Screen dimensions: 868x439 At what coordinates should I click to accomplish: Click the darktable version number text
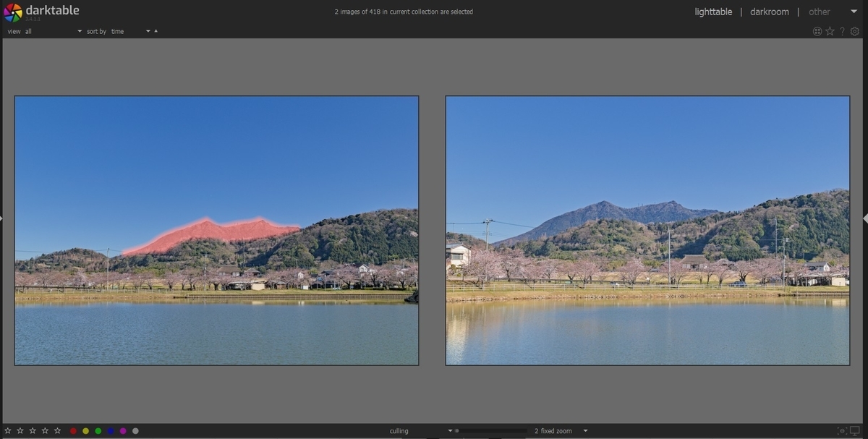point(33,19)
